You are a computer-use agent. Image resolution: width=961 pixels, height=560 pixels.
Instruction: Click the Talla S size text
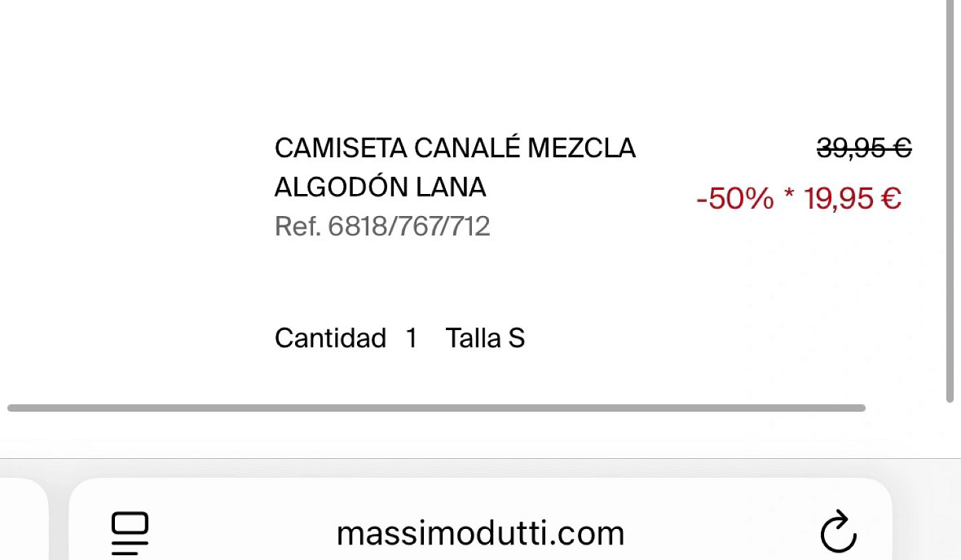point(485,337)
